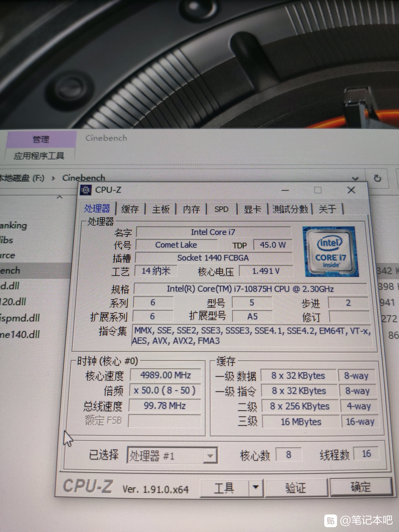Click the empty 额定 FSB field

(x=164, y=421)
